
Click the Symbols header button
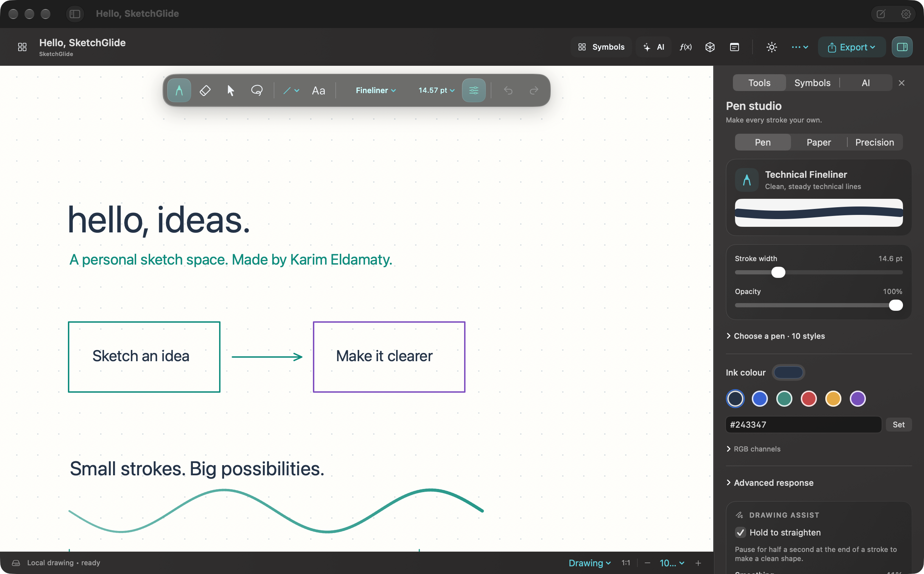[x=601, y=47]
